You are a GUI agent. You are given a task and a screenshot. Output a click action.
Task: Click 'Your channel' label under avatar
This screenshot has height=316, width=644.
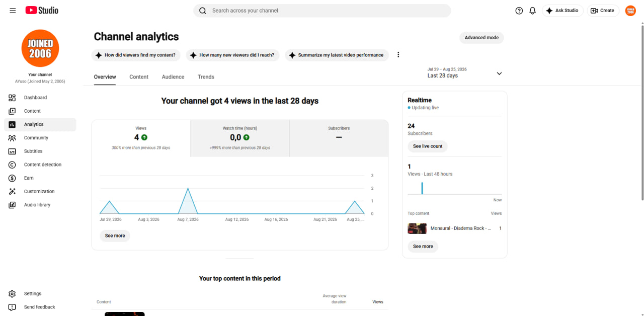click(x=40, y=75)
